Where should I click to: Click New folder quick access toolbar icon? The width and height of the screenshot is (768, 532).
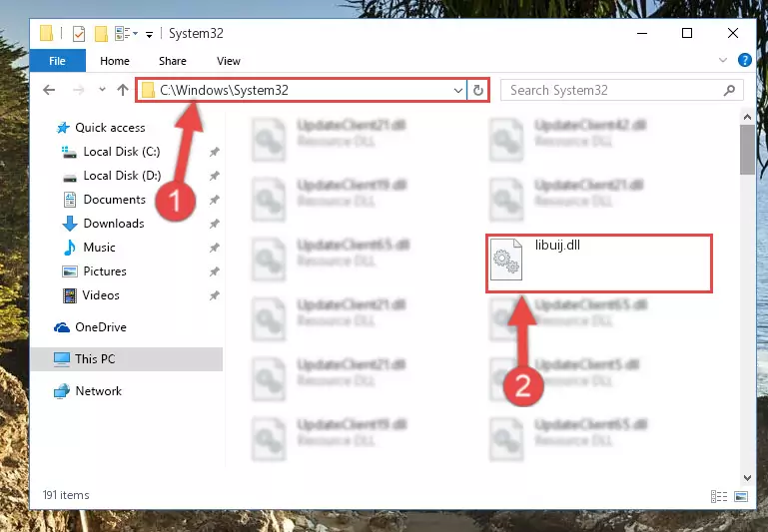102,34
